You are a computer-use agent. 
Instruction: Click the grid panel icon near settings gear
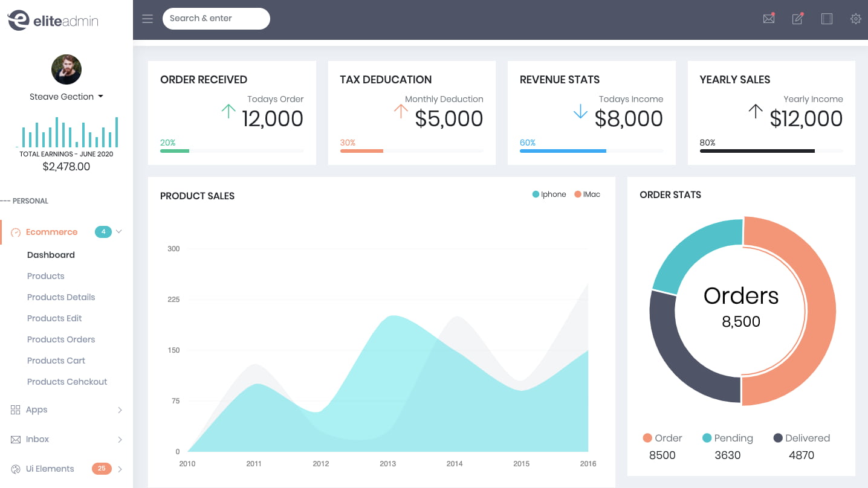(x=826, y=19)
